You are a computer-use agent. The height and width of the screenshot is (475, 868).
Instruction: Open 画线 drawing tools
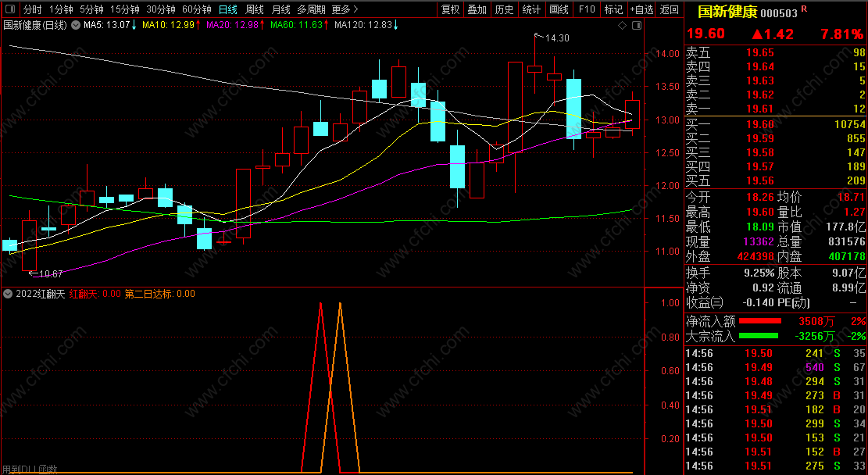(559, 9)
